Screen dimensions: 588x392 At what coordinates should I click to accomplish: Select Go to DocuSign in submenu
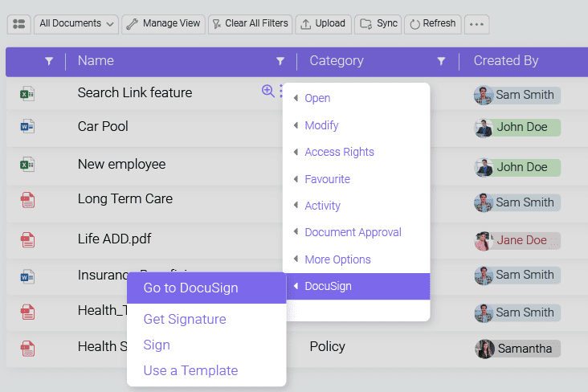190,288
